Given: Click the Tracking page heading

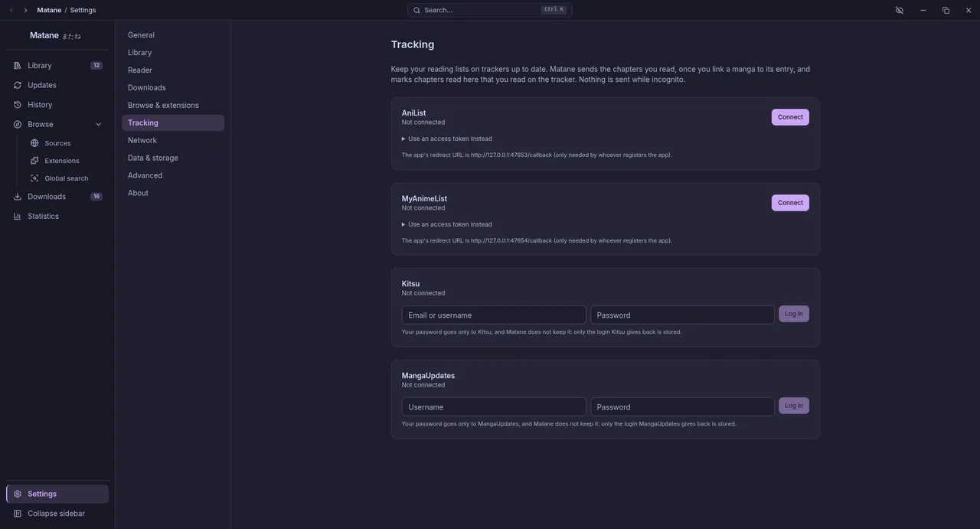Looking at the screenshot, I should (413, 44).
